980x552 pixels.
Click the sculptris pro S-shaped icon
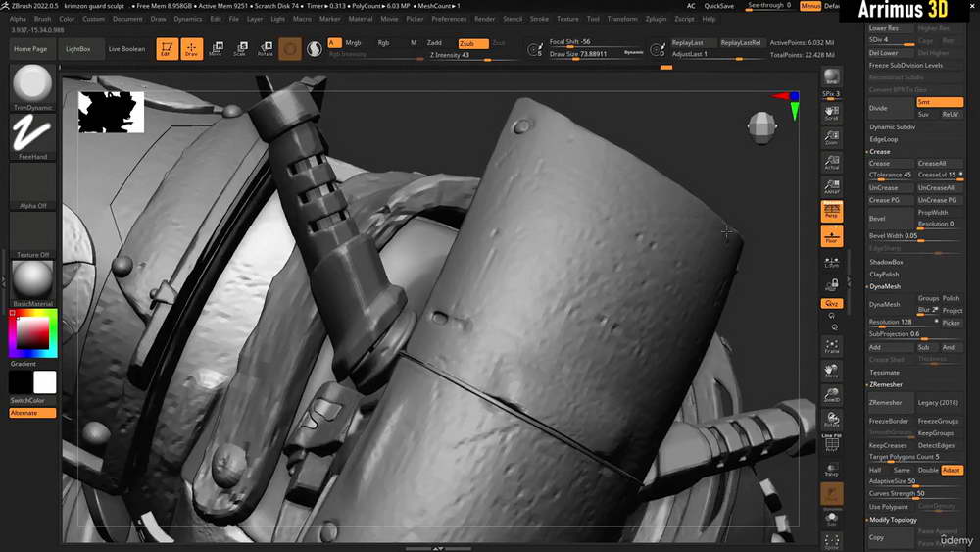315,49
